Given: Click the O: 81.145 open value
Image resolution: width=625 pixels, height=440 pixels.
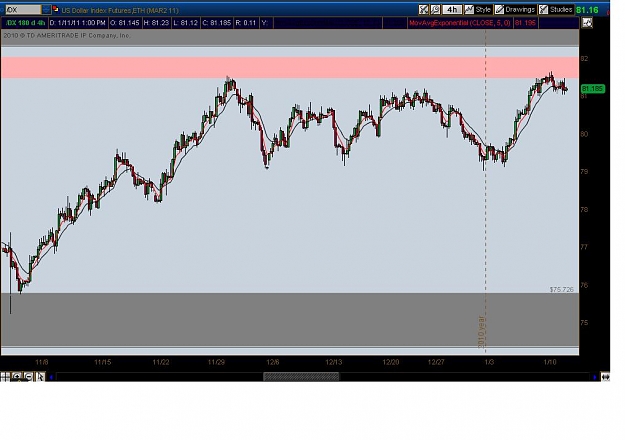Looking at the screenshot, I should (125, 23).
